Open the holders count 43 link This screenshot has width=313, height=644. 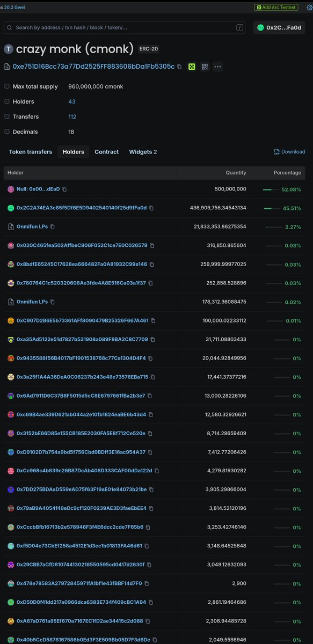tap(72, 101)
